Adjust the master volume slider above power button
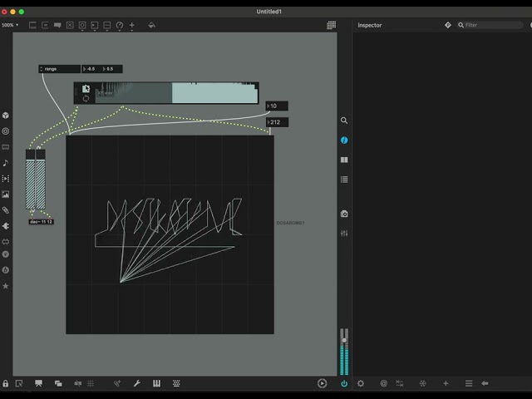The height and width of the screenshot is (399, 532). (344, 340)
